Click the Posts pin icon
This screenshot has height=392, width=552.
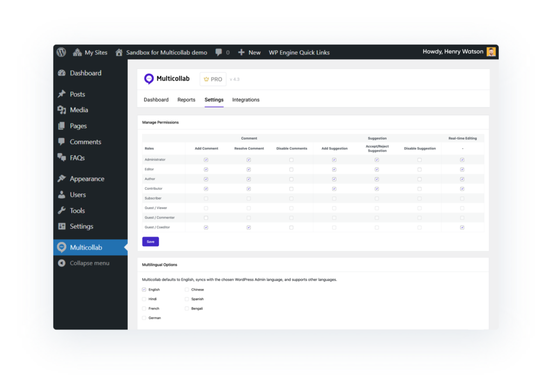tap(62, 94)
